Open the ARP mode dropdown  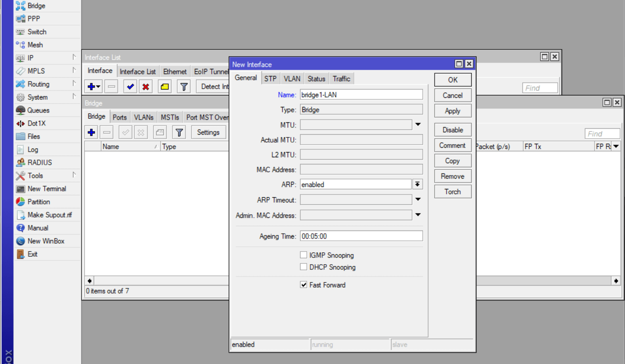[x=417, y=185]
